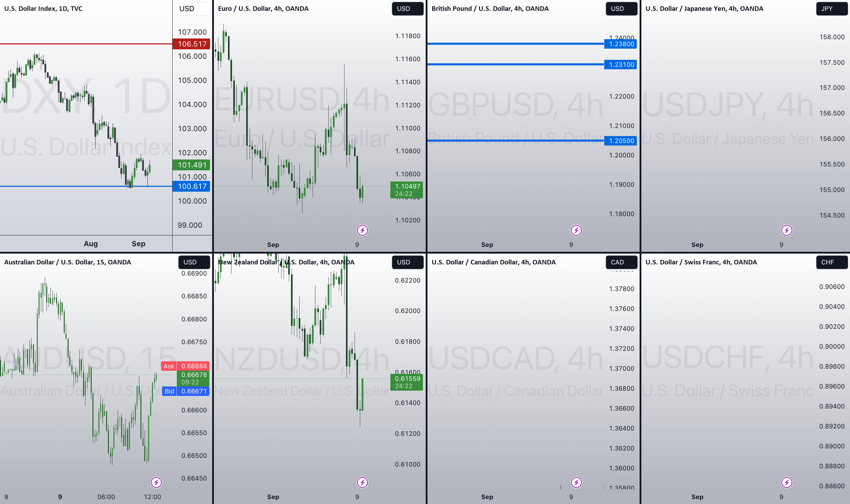Open the USD currency selector on DXY chart
Viewport: 850px width, 504px height.
click(x=192, y=9)
